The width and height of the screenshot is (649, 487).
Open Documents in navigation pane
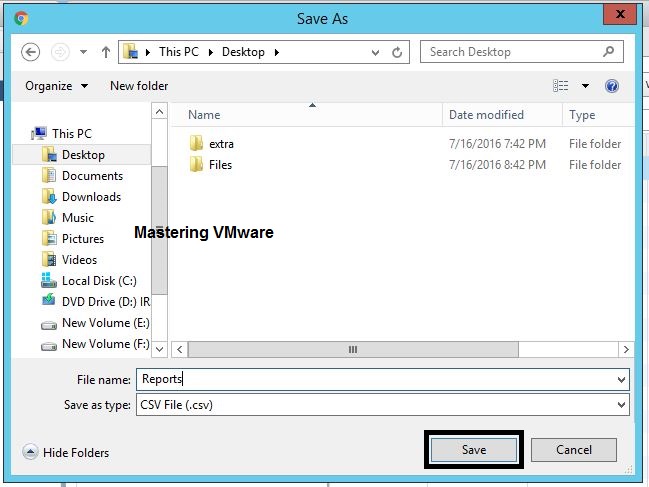point(92,176)
